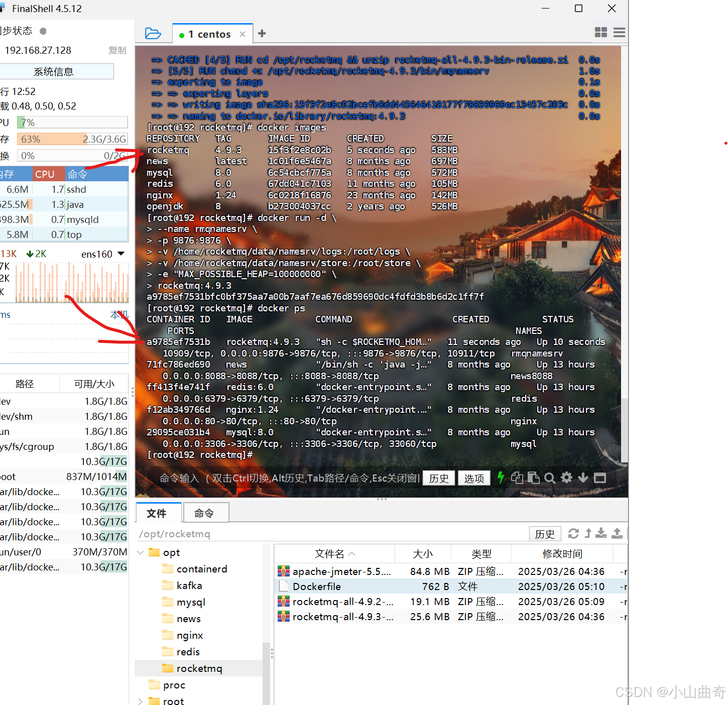This screenshot has width=728, height=705.
Task: Sort files by 修改时间 column header
Action: [x=562, y=554]
